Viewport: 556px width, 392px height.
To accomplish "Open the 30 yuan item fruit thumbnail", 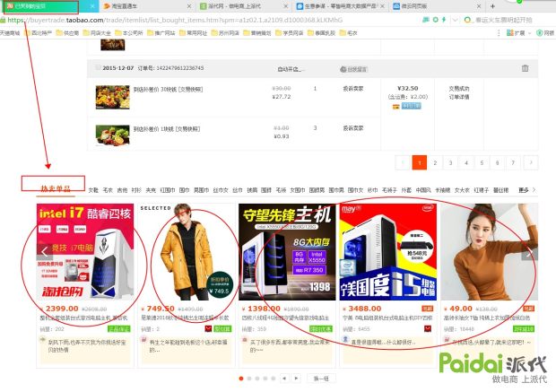I will pyautogui.click(x=112, y=97).
